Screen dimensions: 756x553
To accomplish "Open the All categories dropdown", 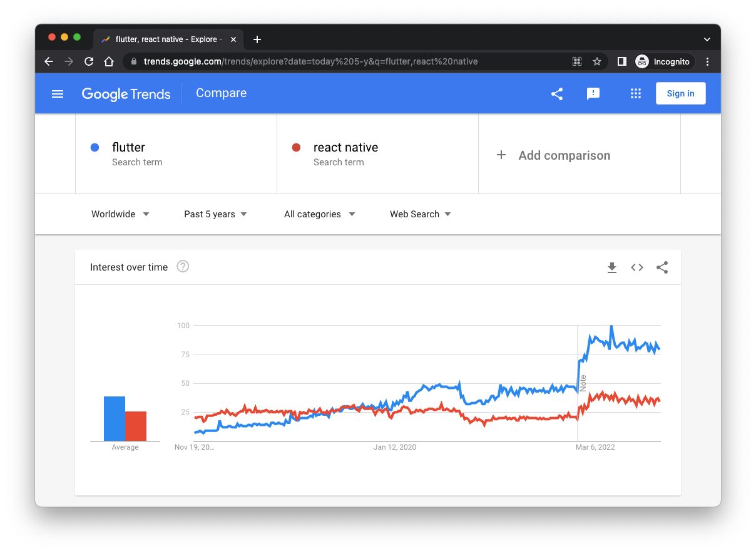I will [x=319, y=214].
